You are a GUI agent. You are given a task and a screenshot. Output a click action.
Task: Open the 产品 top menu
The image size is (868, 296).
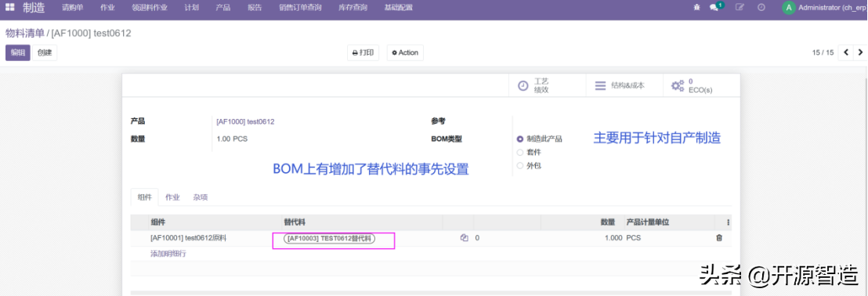223,8
